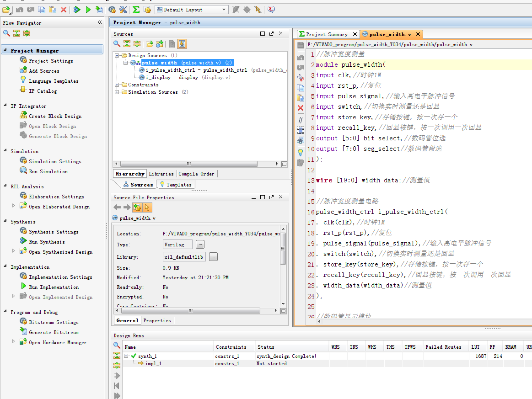Toggle the highlighted Sources panel toolbar button
This screenshot has width=532, height=399.
click(x=182, y=44)
